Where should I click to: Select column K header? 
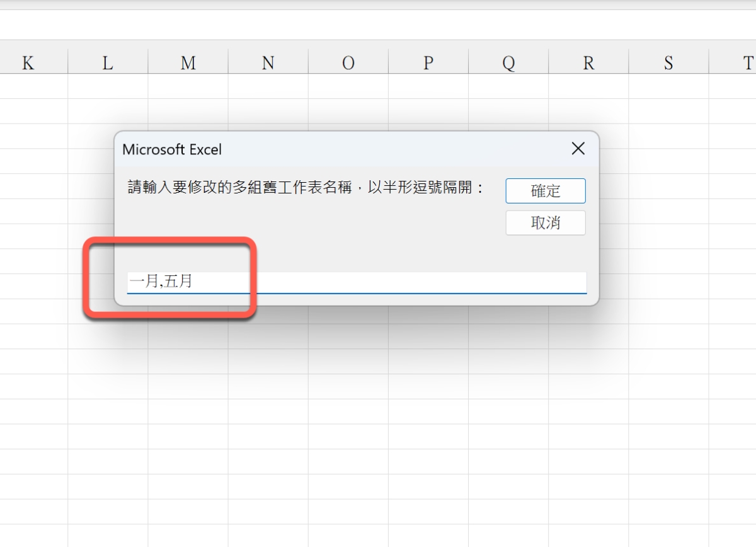(33, 62)
